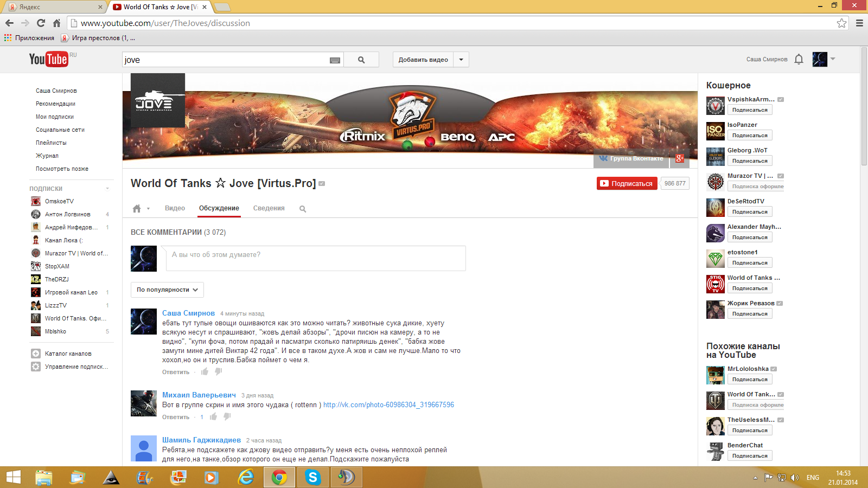Subscribe to BenderChat channel
868x488 pixels.
[x=750, y=456]
